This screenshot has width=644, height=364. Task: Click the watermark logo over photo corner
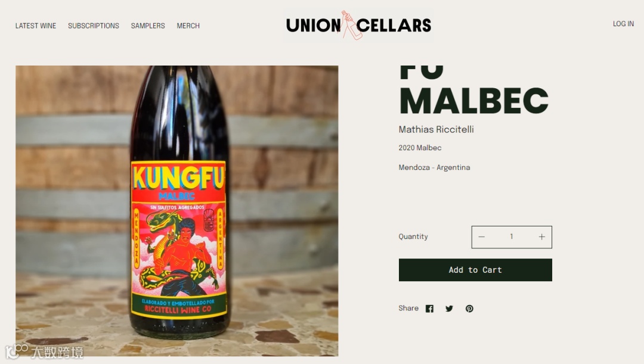pyautogui.click(x=44, y=351)
